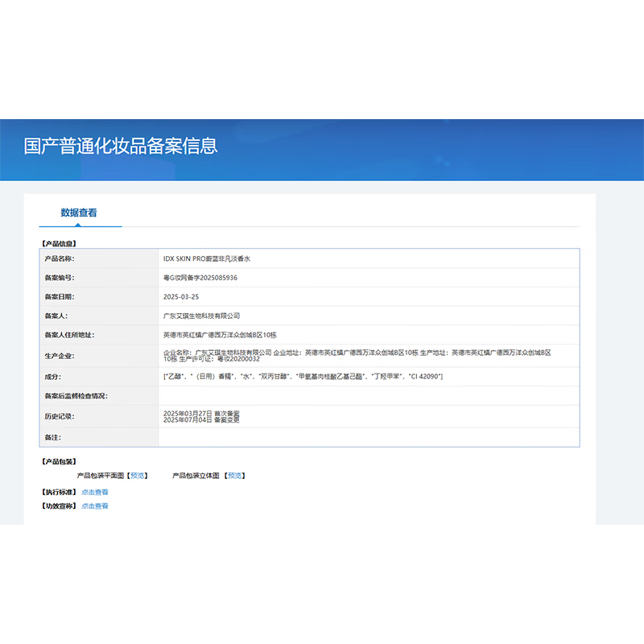Click the filing date value 2025-03-25
Screen dimensions: 644x644
[x=181, y=297]
